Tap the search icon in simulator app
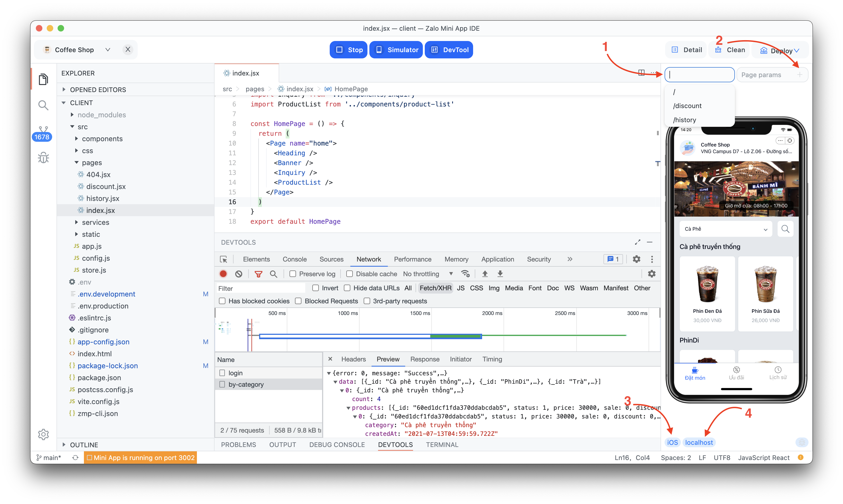Image resolution: width=843 pixels, height=504 pixels. point(786,229)
